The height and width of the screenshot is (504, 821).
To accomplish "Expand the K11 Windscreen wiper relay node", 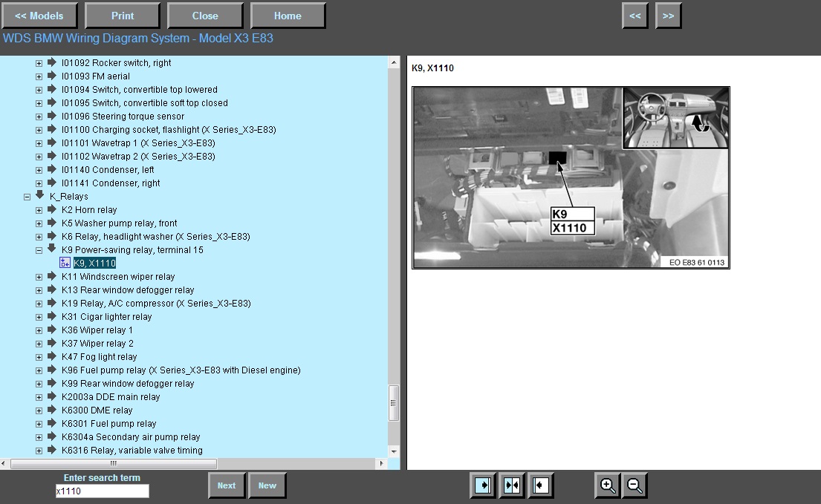I will [39, 277].
